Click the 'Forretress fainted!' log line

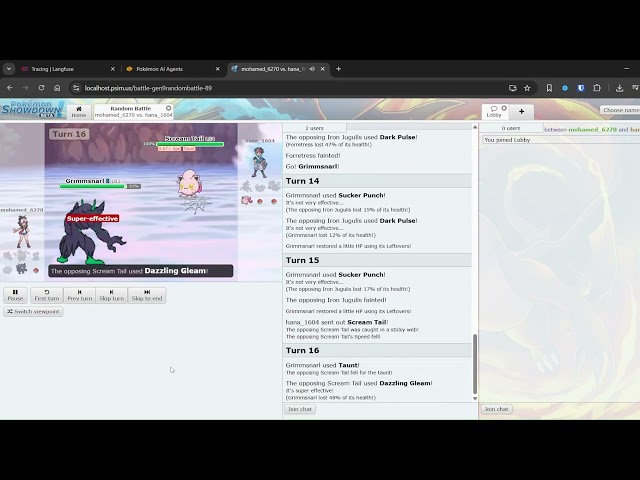pos(313,156)
